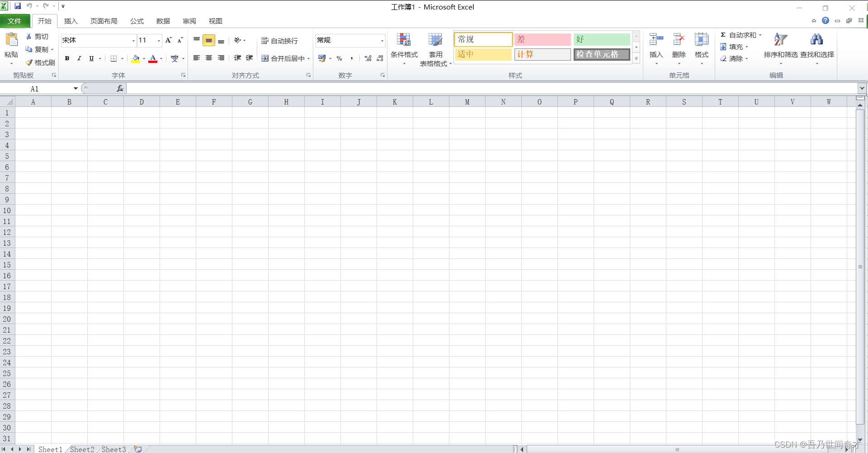Toggle align text right
This screenshot has height=453, width=868.
click(221, 58)
